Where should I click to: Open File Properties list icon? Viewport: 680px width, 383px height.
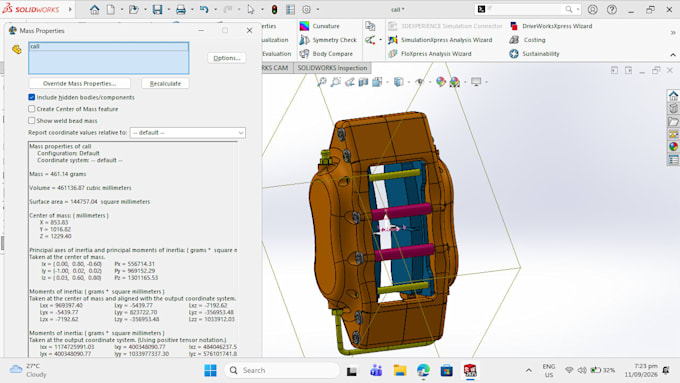(290, 10)
